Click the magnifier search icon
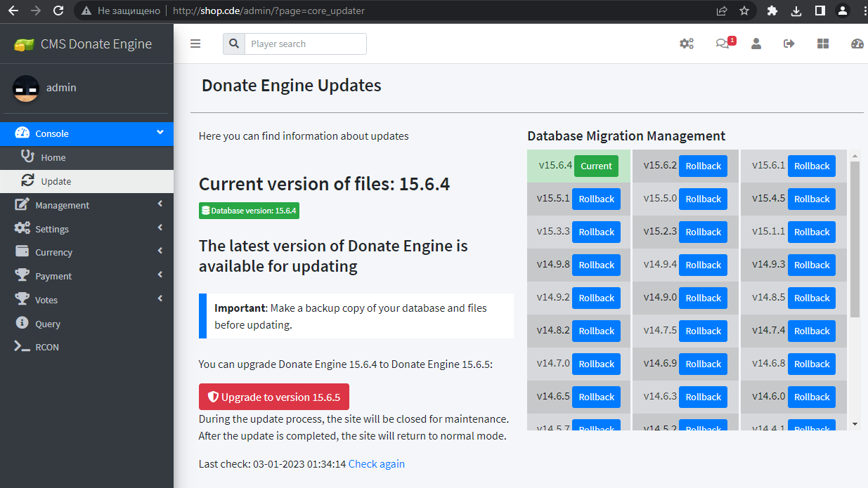Image resolution: width=868 pixels, height=488 pixels. click(x=233, y=44)
